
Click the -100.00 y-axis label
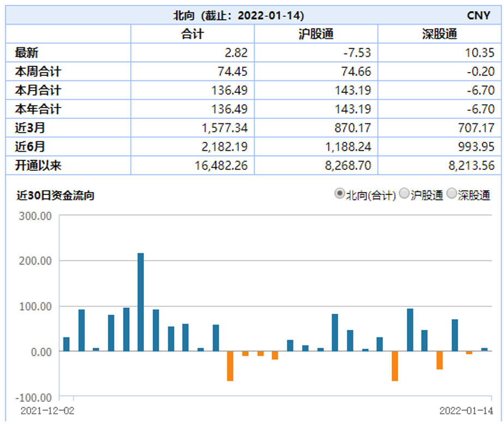(x=33, y=398)
